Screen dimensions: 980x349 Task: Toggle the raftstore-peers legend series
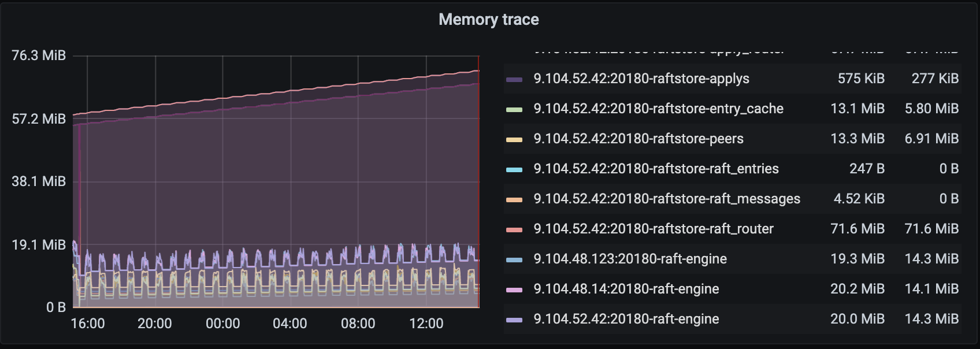point(639,139)
